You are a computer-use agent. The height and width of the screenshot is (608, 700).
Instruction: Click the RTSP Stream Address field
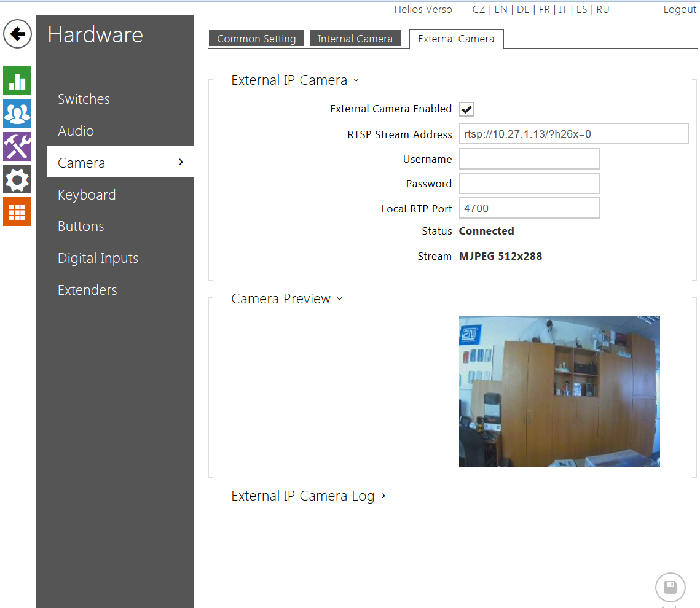click(573, 134)
